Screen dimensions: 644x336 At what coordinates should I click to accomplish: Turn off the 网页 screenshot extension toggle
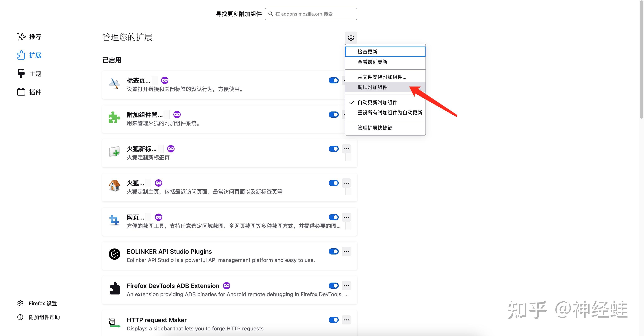click(334, 217)
